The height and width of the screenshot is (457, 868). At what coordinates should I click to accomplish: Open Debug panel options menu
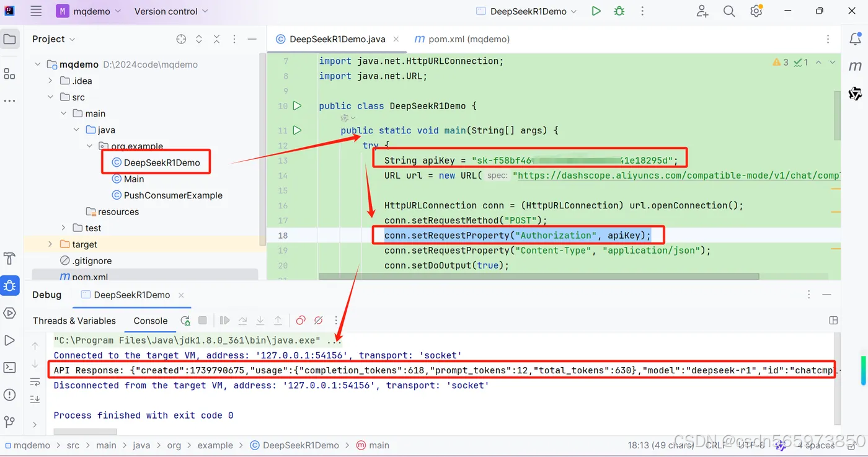tap(808, 295)
